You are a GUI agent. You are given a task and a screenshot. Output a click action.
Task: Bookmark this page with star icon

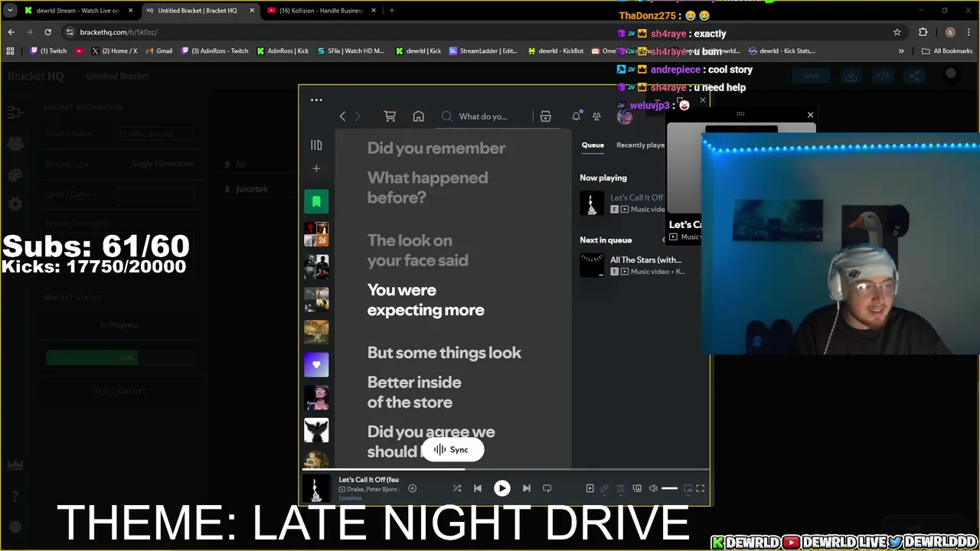tap(897, 32)
